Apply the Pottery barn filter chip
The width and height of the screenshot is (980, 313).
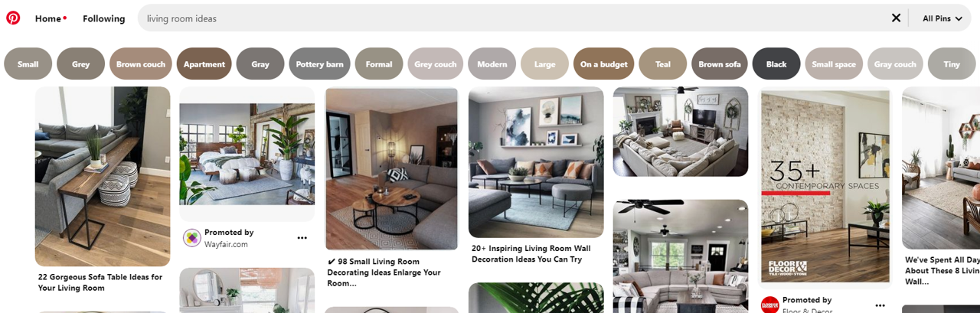point(320,64)
